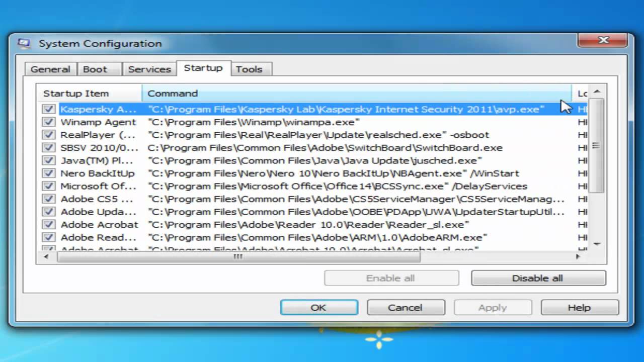Click the horizontal scrollbar left arrow
The height and width of the screenshot is (362, 644).
46,256
